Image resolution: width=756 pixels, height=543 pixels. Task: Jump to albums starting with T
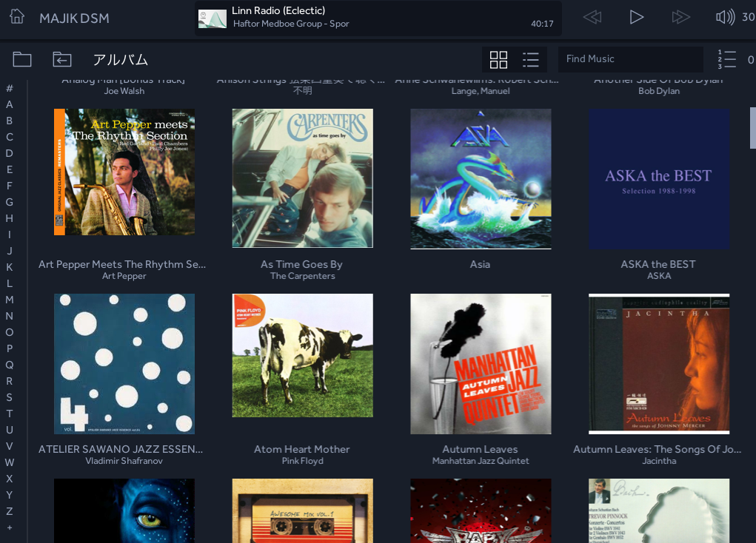(x=10, y=414)
